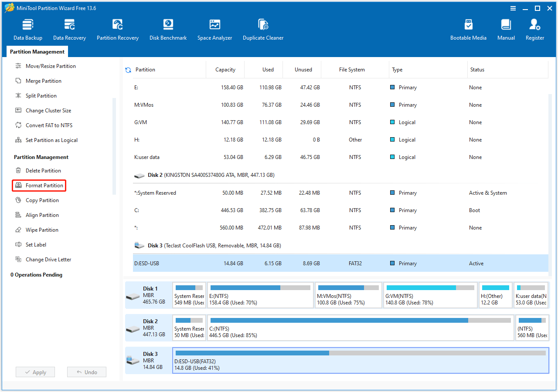This screenshot has height=392, width=558.
Task: Select the D:ESD-USB partition row
Action: 305,263
